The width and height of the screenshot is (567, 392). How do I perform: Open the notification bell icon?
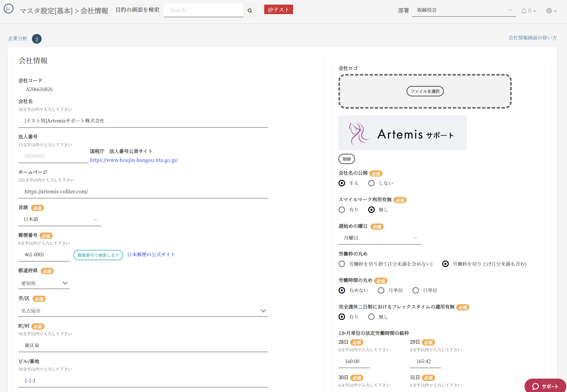tap(524, 11)
